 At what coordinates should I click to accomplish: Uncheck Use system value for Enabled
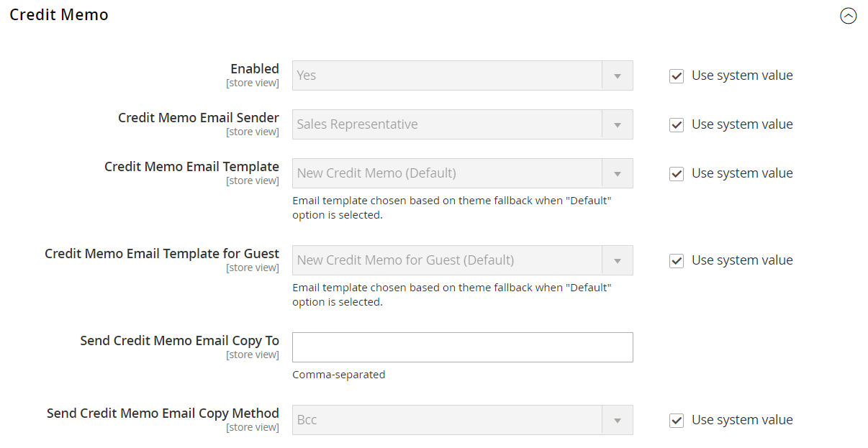click(677, 76)
